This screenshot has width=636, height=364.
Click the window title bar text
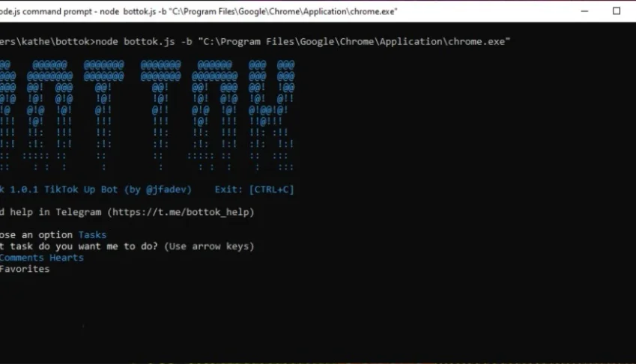click(199, 12)
